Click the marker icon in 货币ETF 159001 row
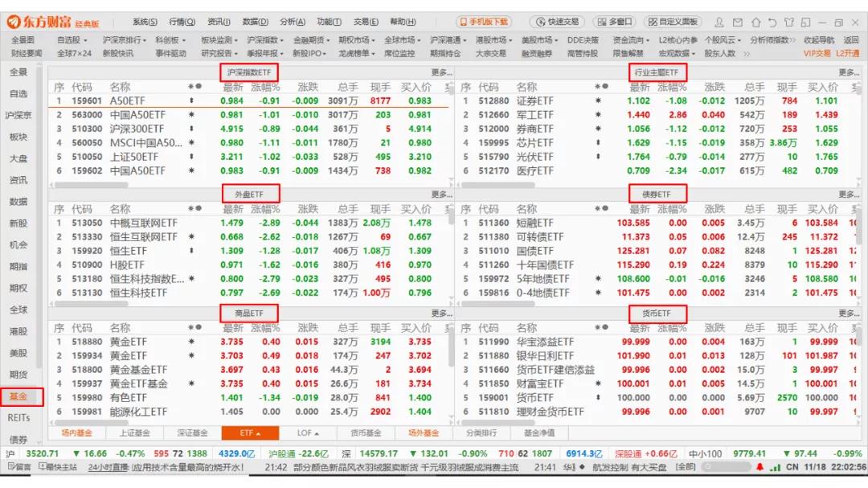868x488 pixels. [599, 397]
